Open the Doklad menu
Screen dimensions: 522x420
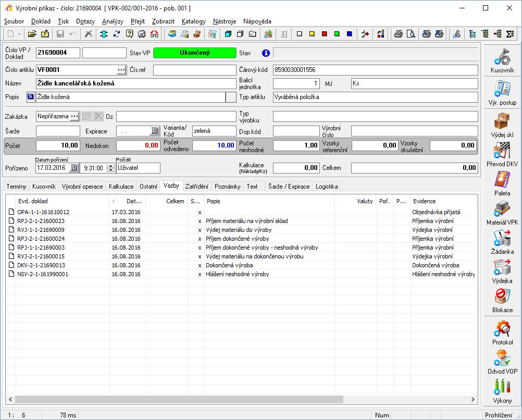41,21
